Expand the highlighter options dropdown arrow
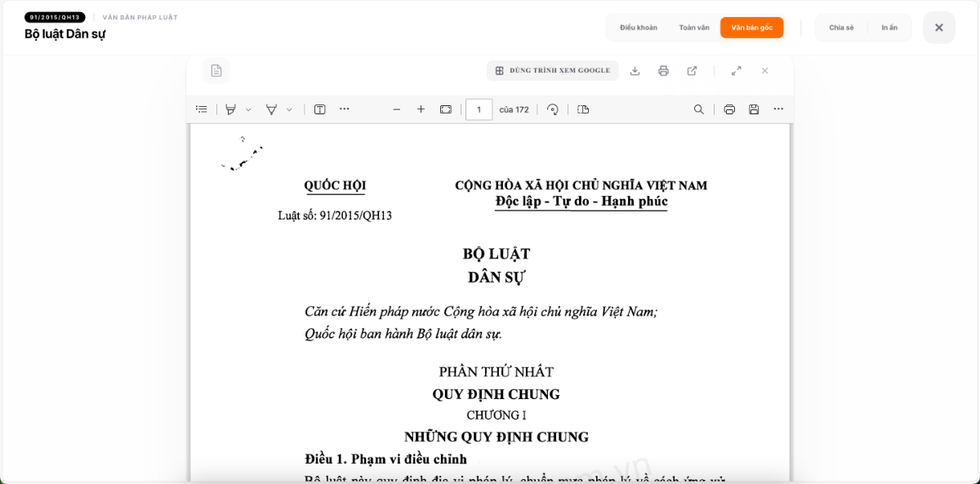Image resolution: width=980 pixels, height=484 pixels. tap(248, 109)
